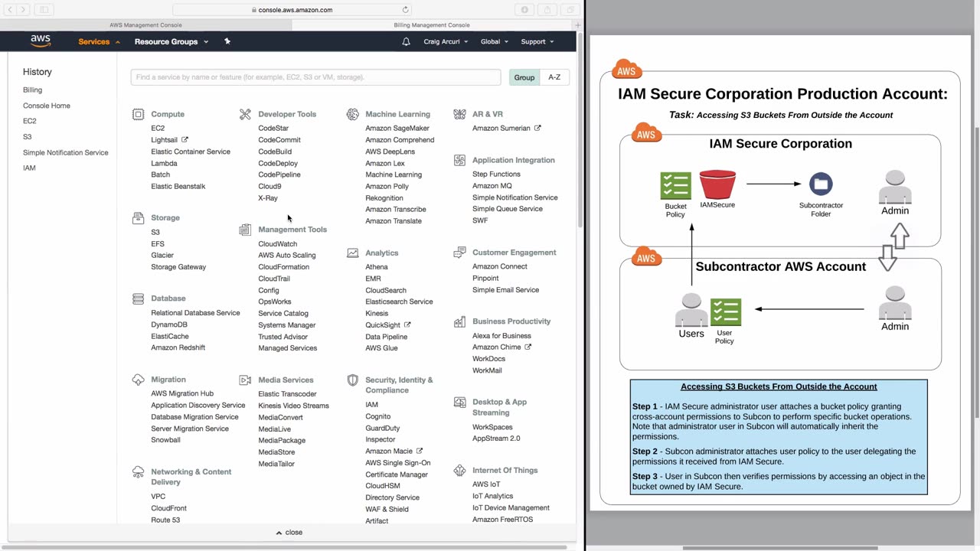Click the Security, Identity & Compliance icon
Image resolution: width=980 pixels, height=551 pixels.
pyautogui.click(x=352, y=380)
